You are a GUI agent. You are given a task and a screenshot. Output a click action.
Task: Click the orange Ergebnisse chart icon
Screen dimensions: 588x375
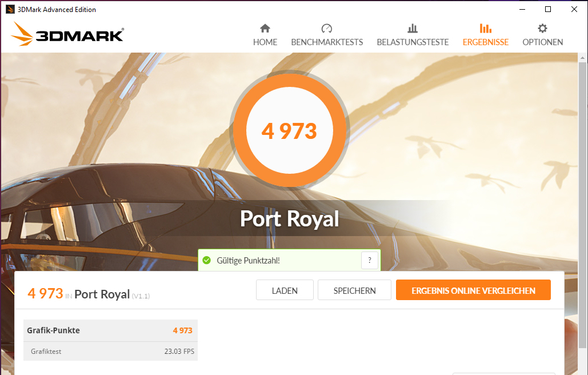click(486, 29)
